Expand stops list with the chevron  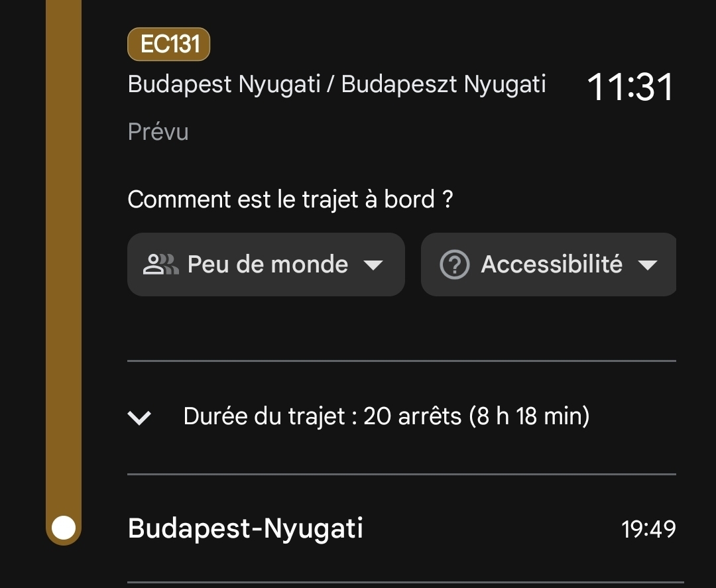(x=140, y=418)
